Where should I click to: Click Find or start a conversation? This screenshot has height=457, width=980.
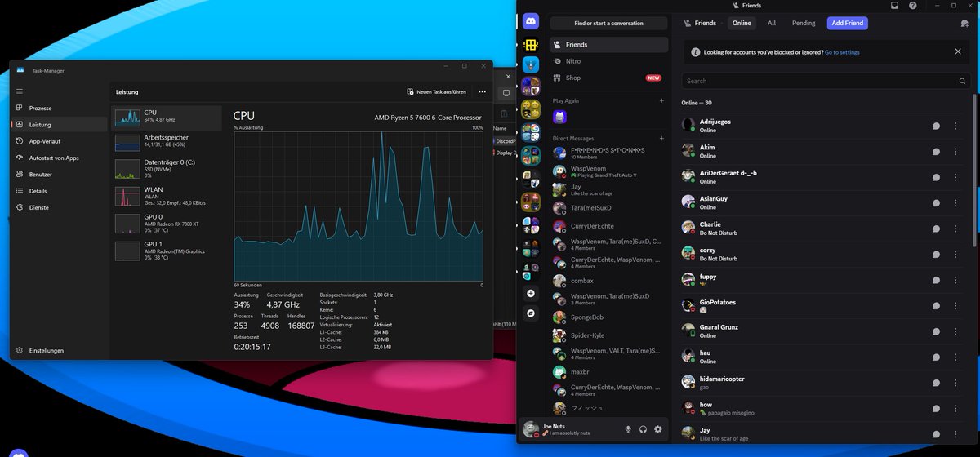click(609, 24)
